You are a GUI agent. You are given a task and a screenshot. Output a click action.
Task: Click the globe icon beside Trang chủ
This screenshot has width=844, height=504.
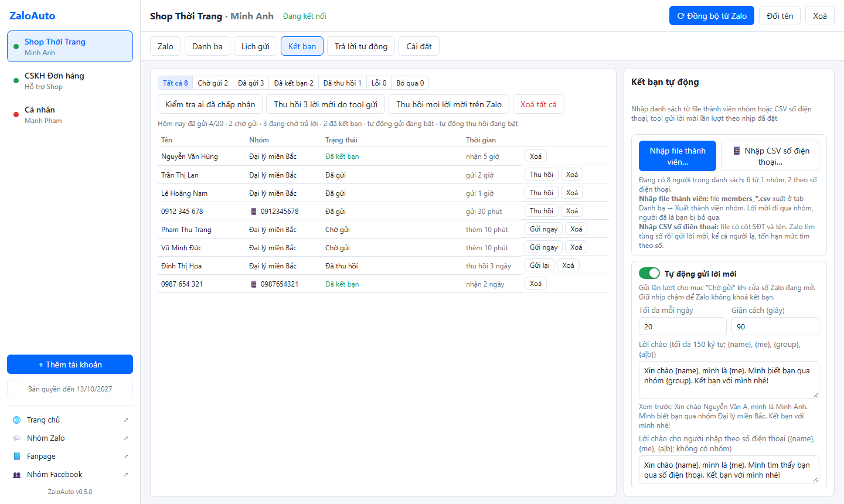tap(16, 420)
